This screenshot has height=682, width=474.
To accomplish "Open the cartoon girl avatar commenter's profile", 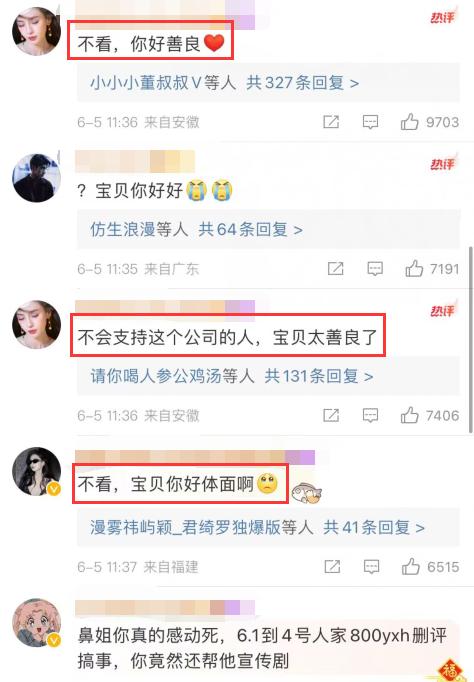I will (37, 622).
